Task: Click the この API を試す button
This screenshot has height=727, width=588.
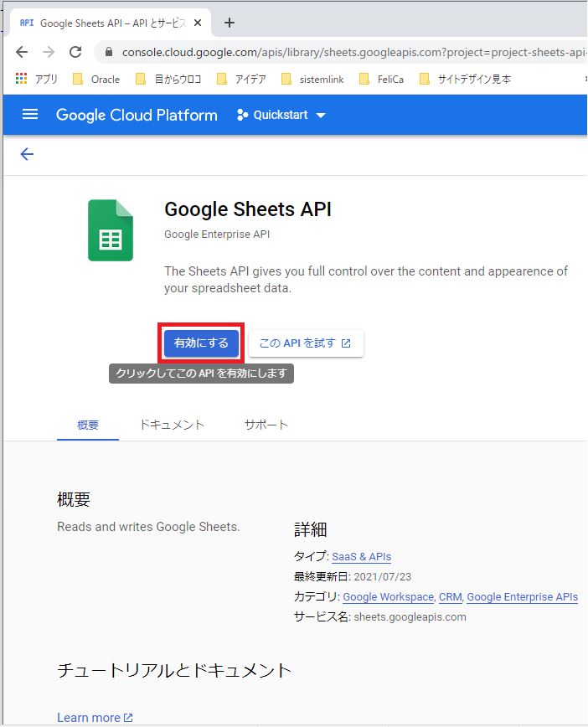Action: point(306,343)
